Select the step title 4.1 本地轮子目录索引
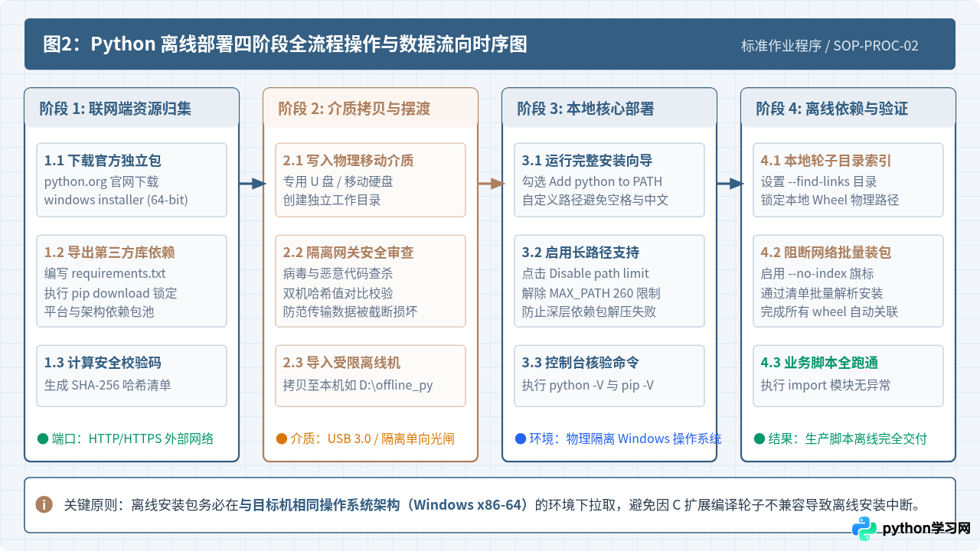The image size is (980, 551). 826,161
